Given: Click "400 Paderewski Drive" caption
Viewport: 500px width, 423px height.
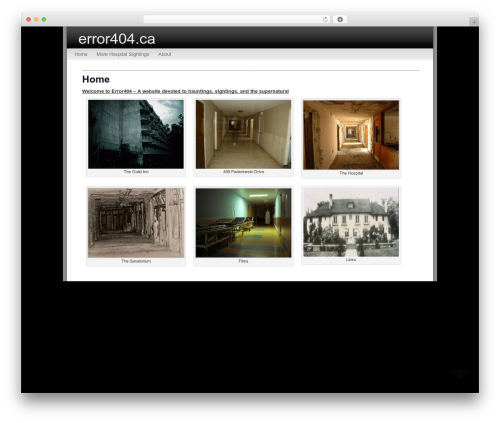Looking at the screenshot, I should [244, 172].
